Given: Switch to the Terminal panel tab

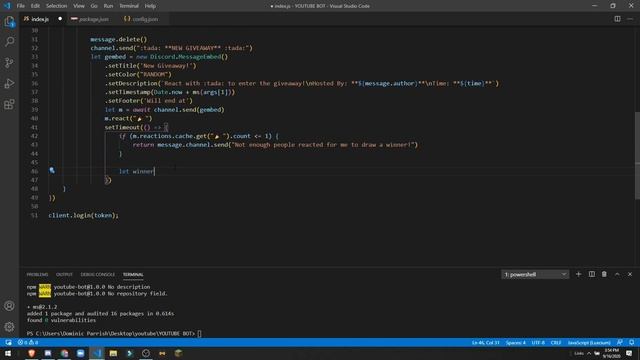Looking at the screenshot, I should (133, 274).
